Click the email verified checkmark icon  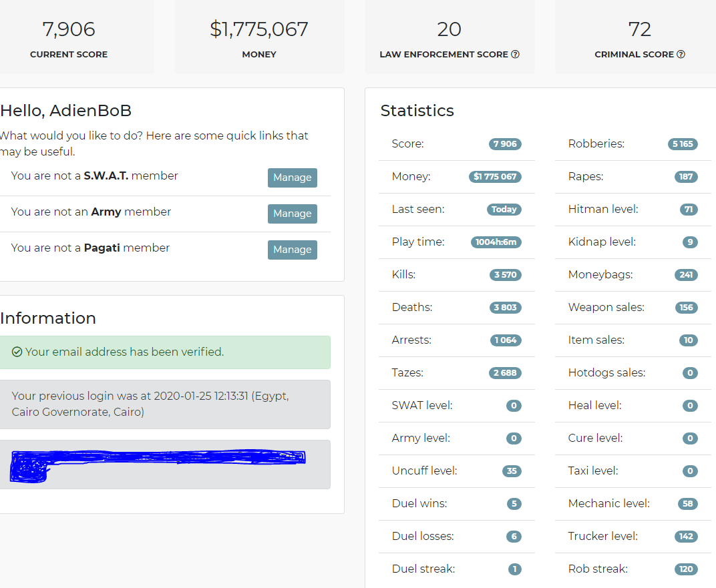click(17, 352)
